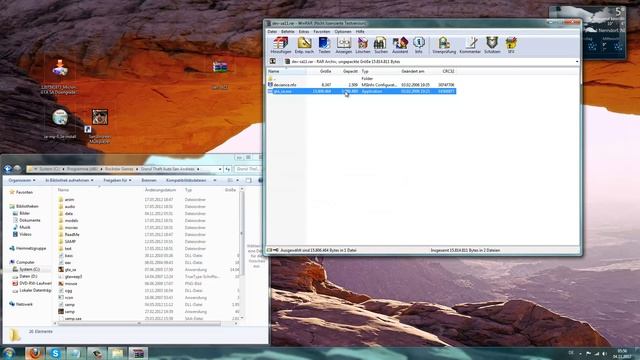The image size is (640, 360).
Task: Select the SAMP folder in Explorer
Action: [x=70, y=242]
